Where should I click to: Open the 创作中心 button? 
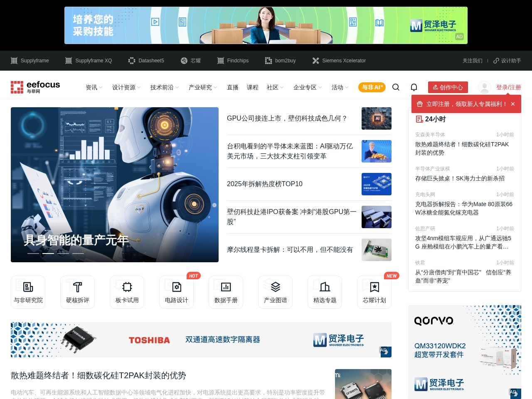[x=448, y=87]
